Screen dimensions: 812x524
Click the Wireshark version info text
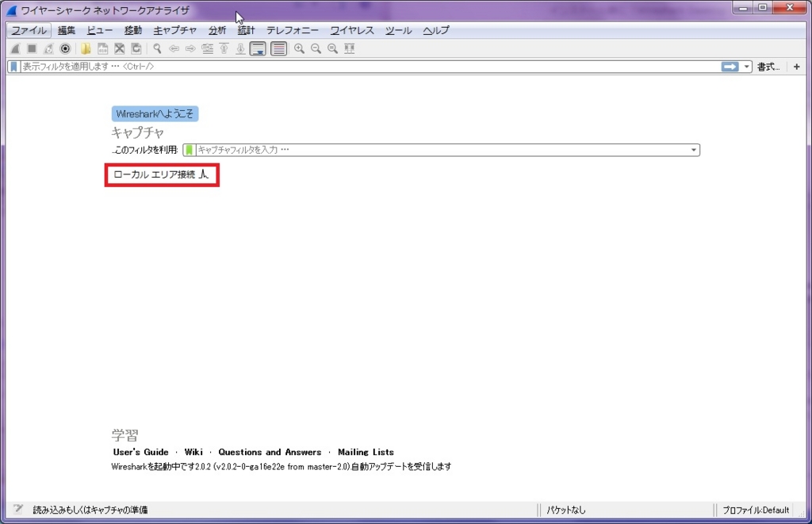click(x=282, y=466)
